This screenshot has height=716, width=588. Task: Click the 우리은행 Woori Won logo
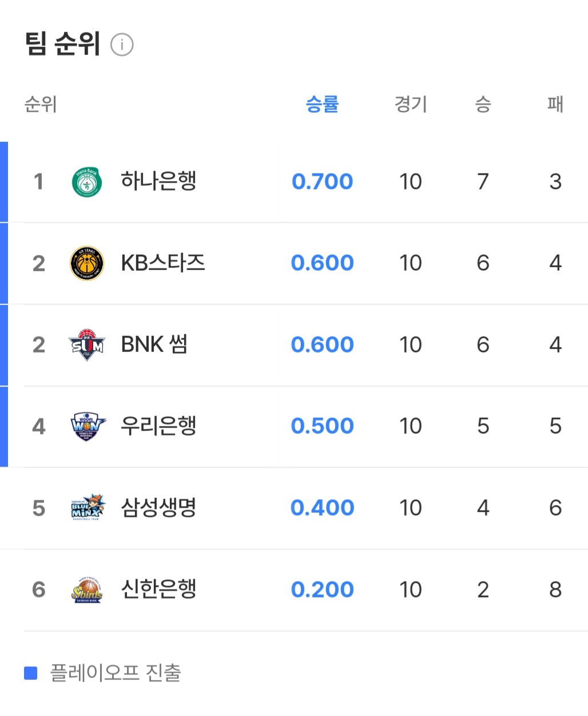(87, 426)
